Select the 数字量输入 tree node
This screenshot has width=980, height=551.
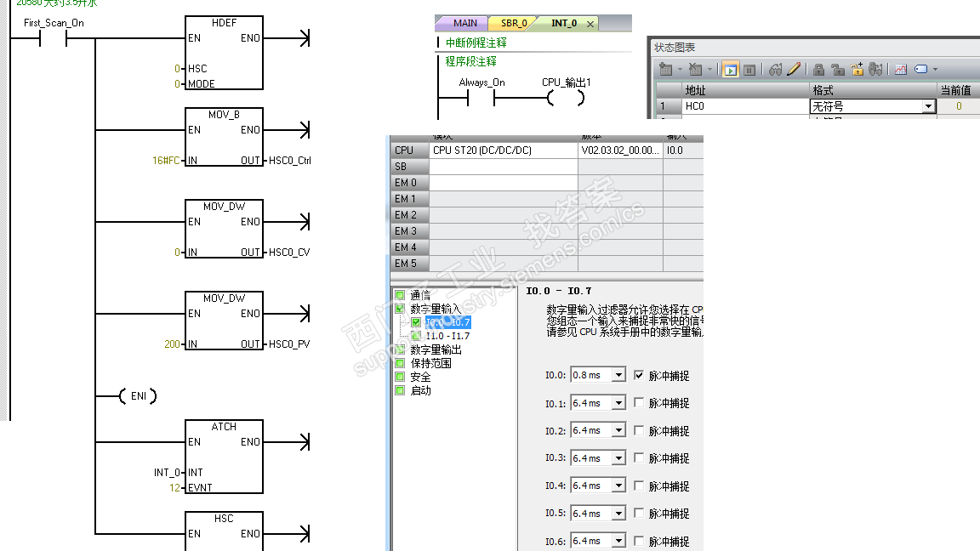click(436, 309)
